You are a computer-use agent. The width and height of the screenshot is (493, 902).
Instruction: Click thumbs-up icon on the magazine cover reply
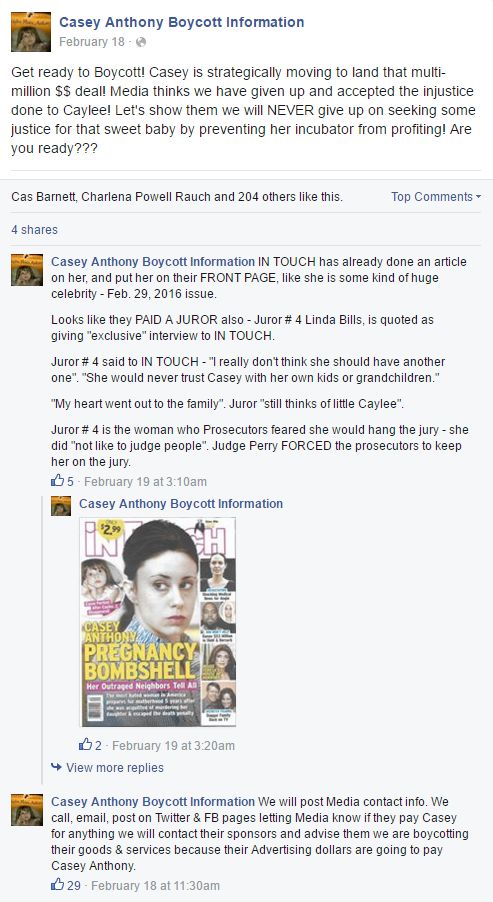click(x=85, y=744)
